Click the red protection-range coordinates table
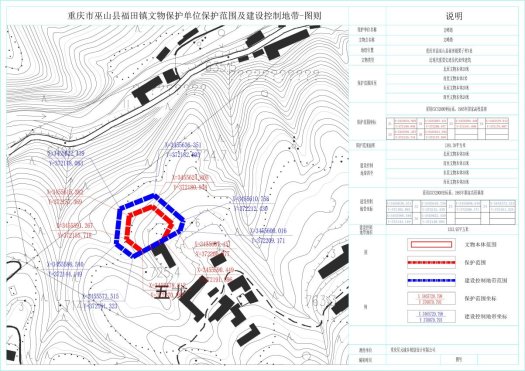Screen dimensions: 525x371 pos(448,129)
